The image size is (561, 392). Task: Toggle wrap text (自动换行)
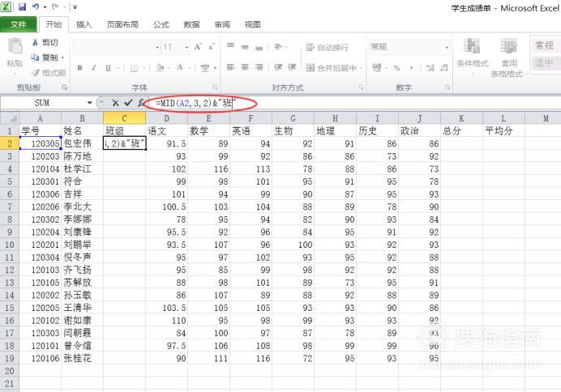point(327,47)
